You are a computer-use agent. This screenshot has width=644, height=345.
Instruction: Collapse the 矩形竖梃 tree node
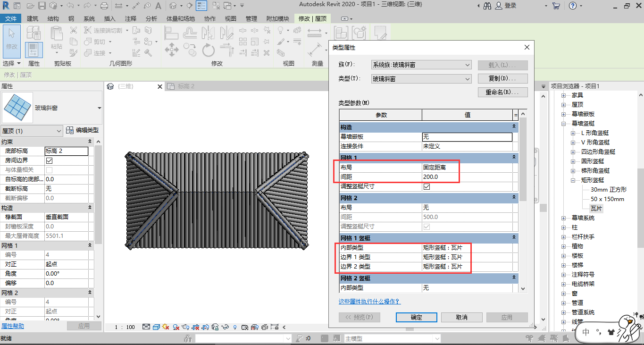pyautogui.click(x=573, y=180)
